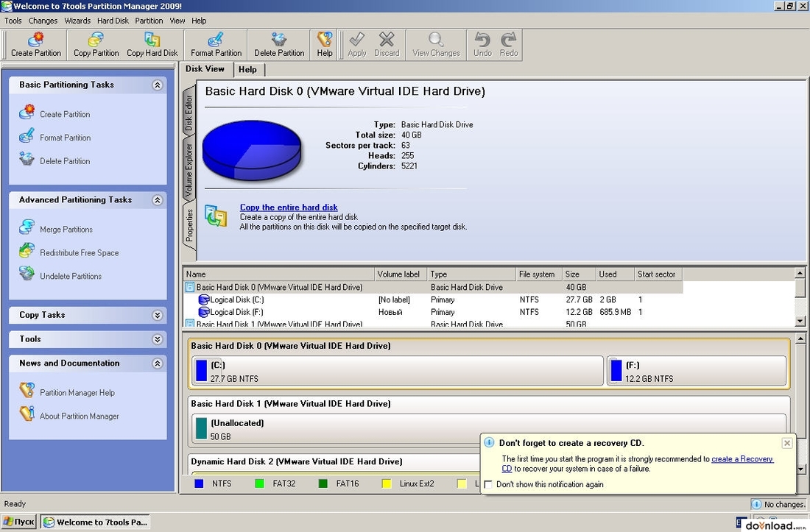Open the View menu
Viewport: 810px width, 532px height.
click(177, 21)
